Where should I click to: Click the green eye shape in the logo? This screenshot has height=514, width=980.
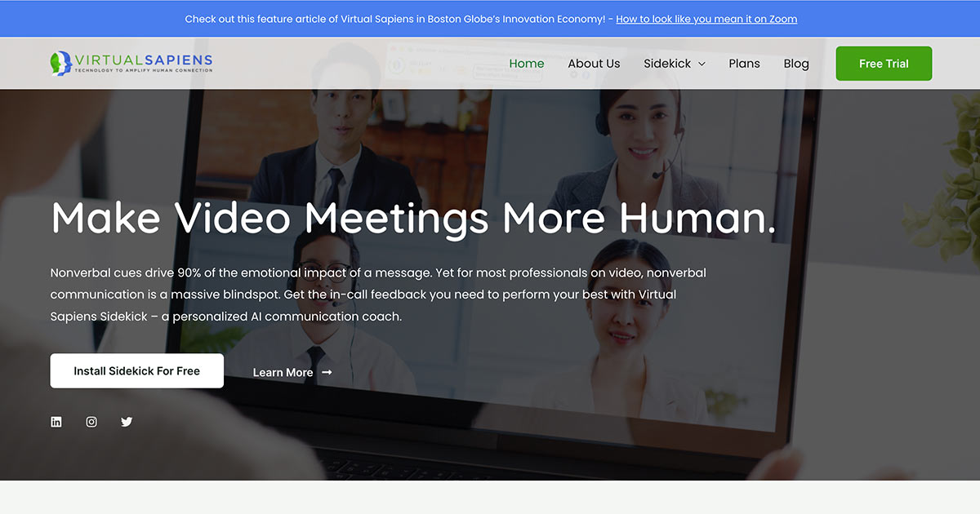click(x=57, y=62)
